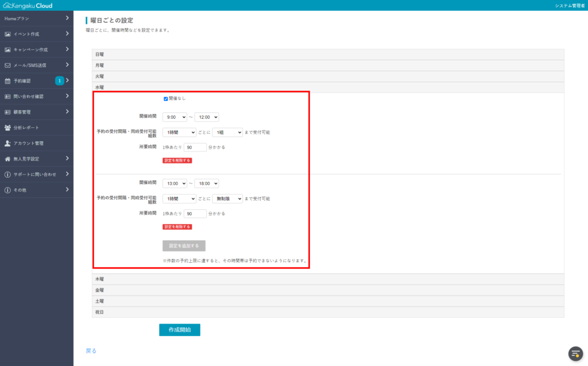Expand the 月曜 accordion row
The image size is (588, 366).
(x=328, y=65)
